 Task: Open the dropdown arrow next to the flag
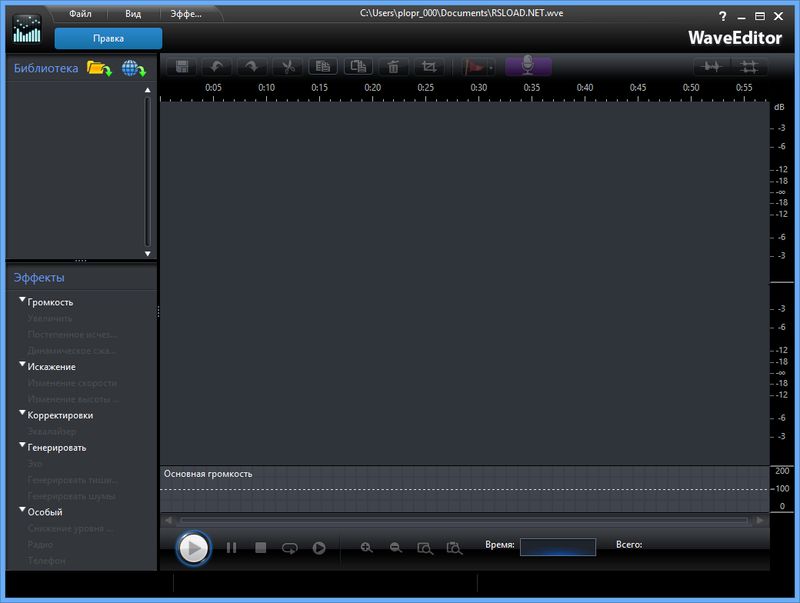[x=491, y=67]
